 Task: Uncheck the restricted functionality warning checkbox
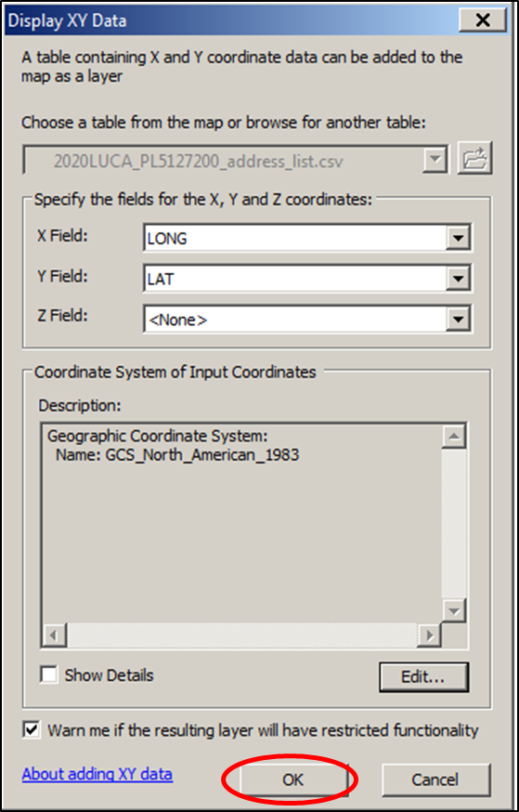point(32,730)
